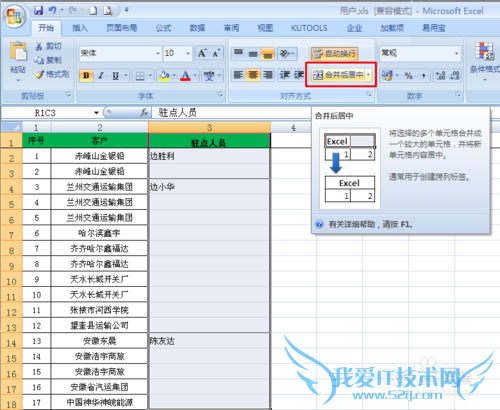Switch to 公式 ribbon tab
Viewport: 500px width, 410px height.
163,28
